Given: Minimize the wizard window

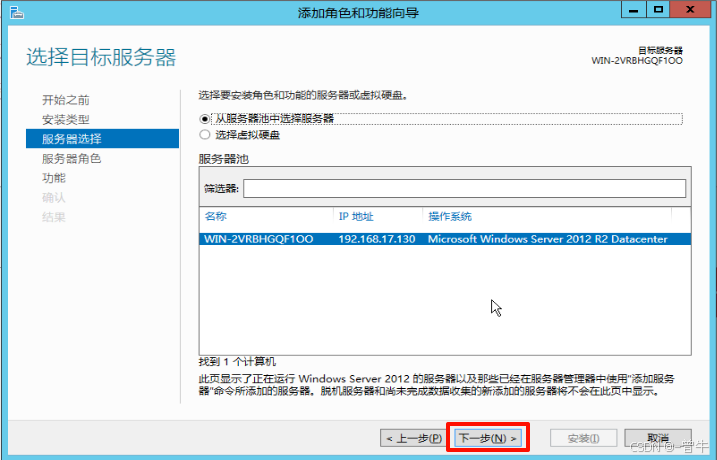Looking at the screenshot, I should coord(634,10).
